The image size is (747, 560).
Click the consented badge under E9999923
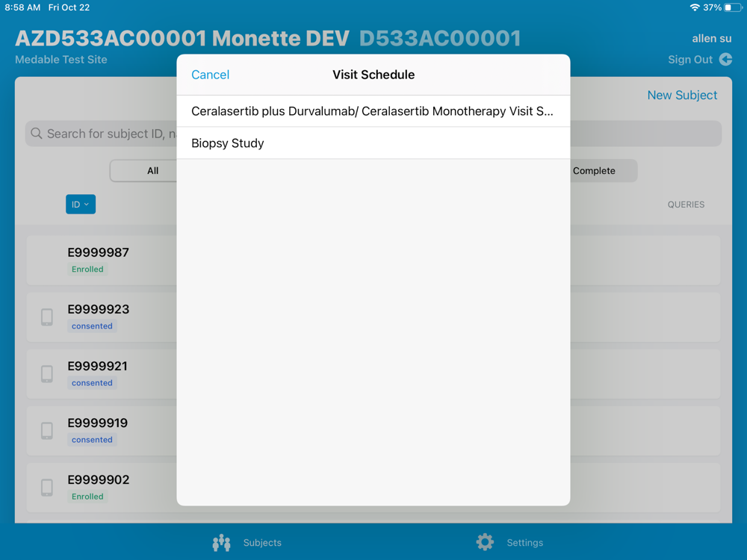pos(92,326)
